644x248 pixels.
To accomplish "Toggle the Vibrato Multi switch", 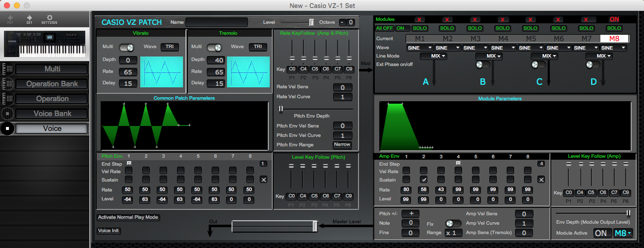I will (x=126, y=47).
